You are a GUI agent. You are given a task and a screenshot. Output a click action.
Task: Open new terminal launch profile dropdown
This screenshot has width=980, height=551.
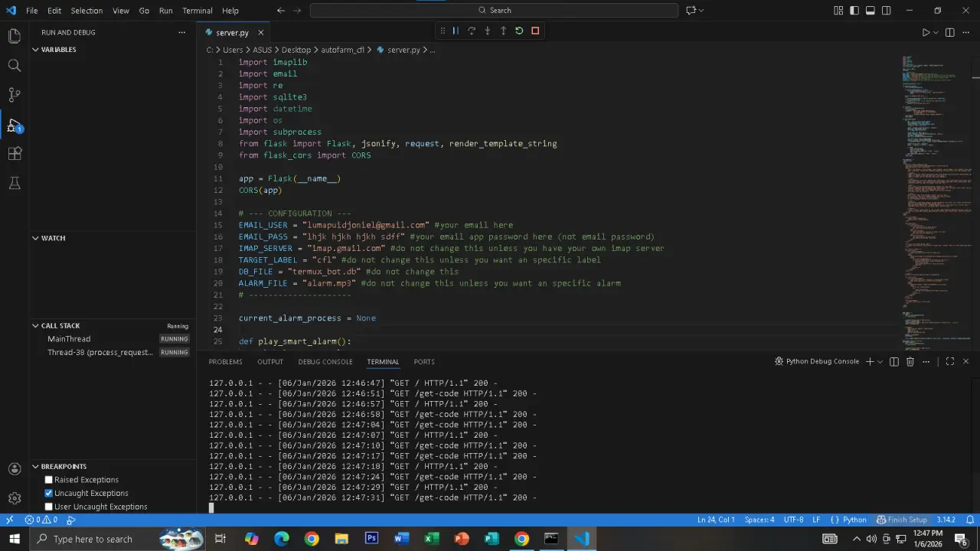pyautogui.click(x=880, y=361)
